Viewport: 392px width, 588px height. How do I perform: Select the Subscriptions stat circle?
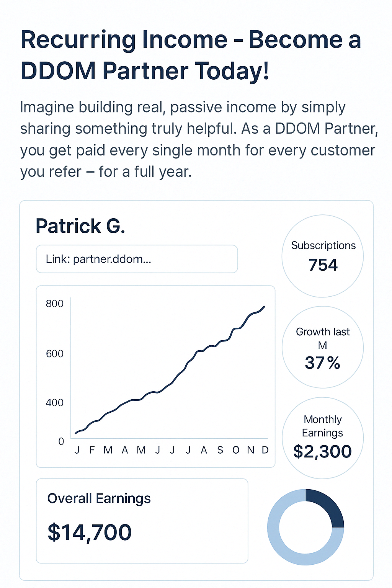point(323,256)
